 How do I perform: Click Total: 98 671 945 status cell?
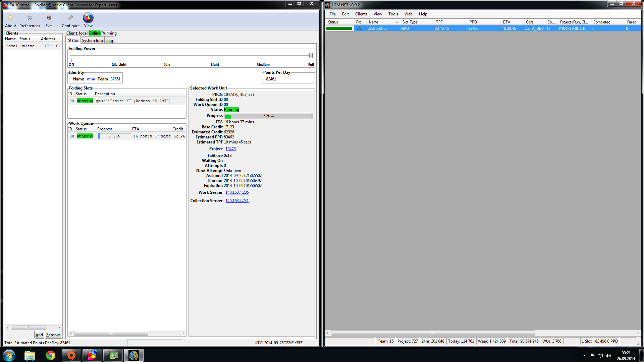[x=524, y=341]
